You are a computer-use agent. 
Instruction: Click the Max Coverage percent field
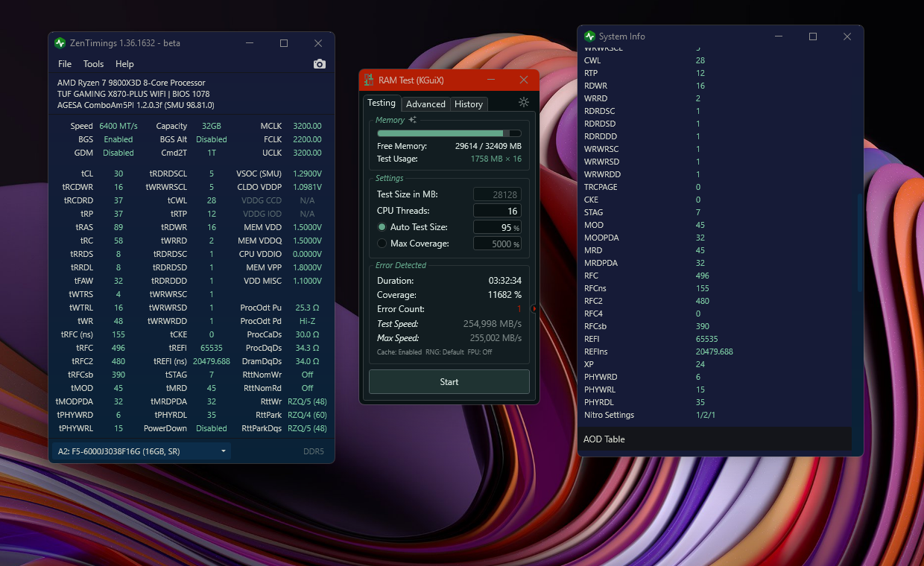pos(497,244)
